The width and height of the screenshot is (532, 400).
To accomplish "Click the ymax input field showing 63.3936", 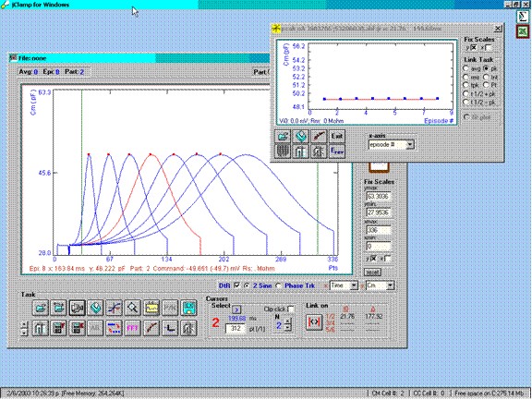I will (379, 197).
